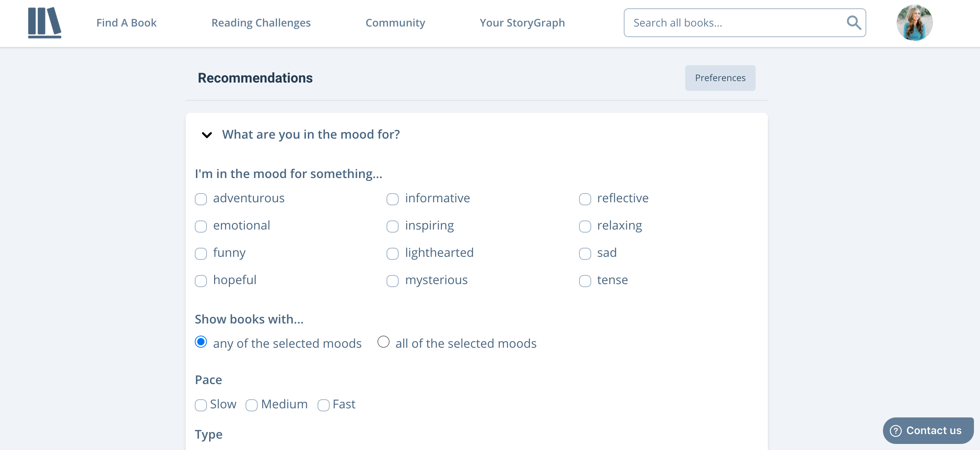Click the Preferences button
This screenshot has height=450, width=980.
(x=720, y=78)
